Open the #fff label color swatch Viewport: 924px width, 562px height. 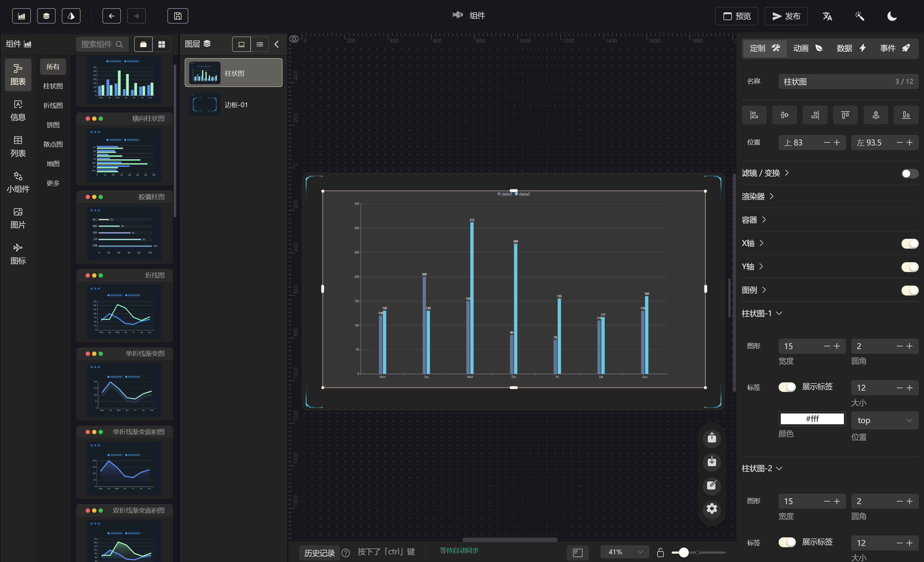(812, 419)
